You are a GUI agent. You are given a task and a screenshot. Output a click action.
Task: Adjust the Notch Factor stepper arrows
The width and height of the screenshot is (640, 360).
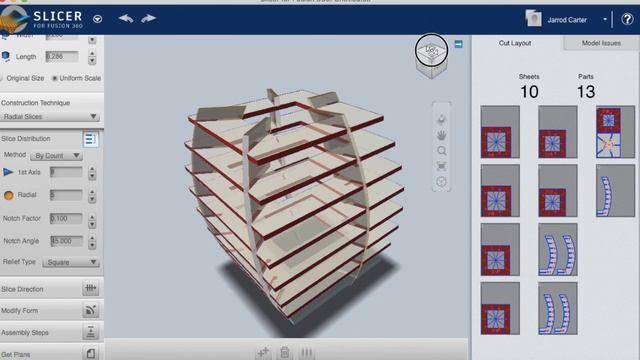(92, 221)
